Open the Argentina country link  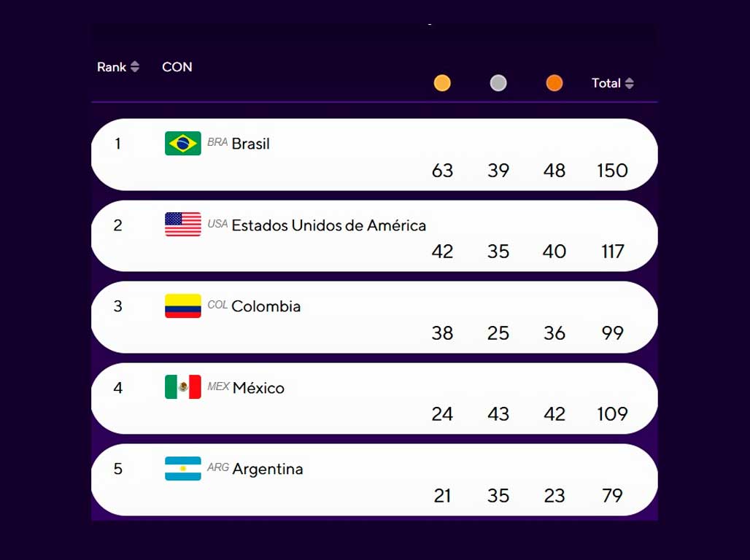[267, 469]
